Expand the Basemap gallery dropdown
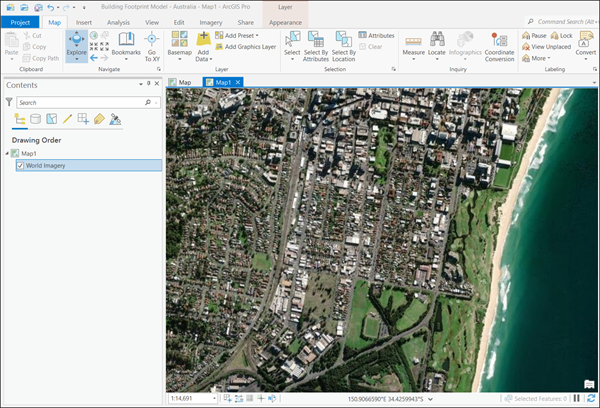 [x=179, y=58]
